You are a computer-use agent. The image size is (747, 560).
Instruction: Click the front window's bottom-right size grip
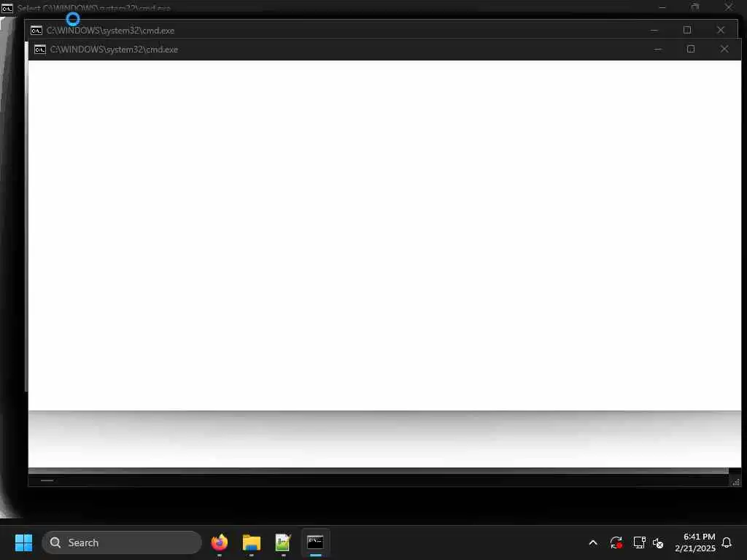coord(735,482)
